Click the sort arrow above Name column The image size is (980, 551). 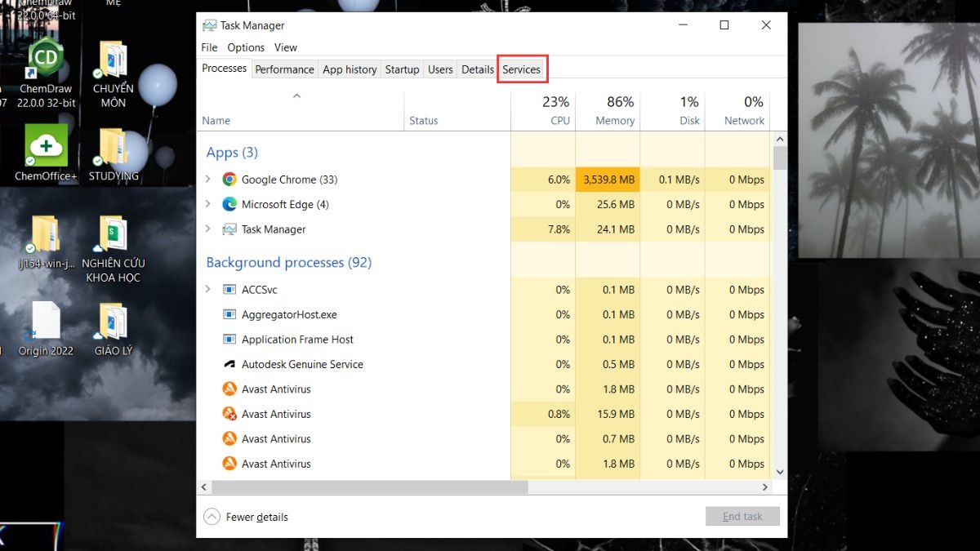point(297,96)
